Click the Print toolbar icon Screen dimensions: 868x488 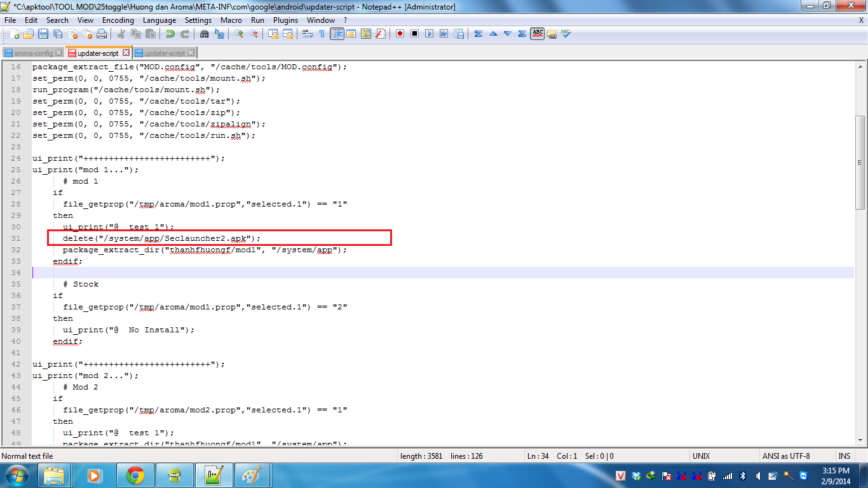coord(102,34)
